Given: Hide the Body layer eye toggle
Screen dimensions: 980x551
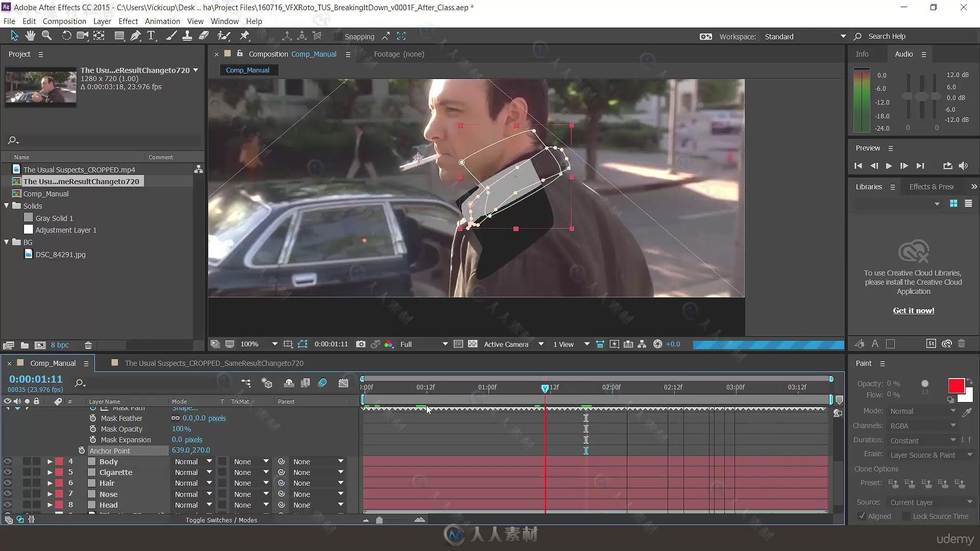Looking at the screenshot, I should tap(7, 461).
